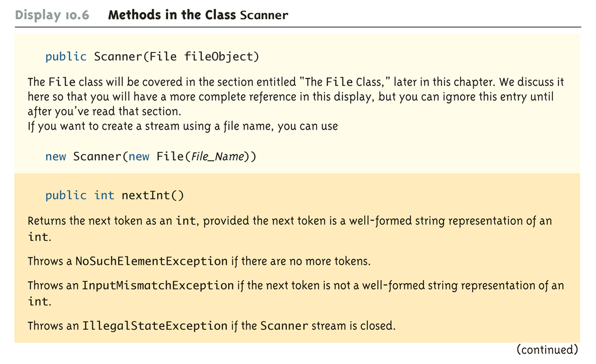Select the 'public Scanner(File fileObject)' code line
This screenshot has width=596, height=364.
click(x=152, y=57)
